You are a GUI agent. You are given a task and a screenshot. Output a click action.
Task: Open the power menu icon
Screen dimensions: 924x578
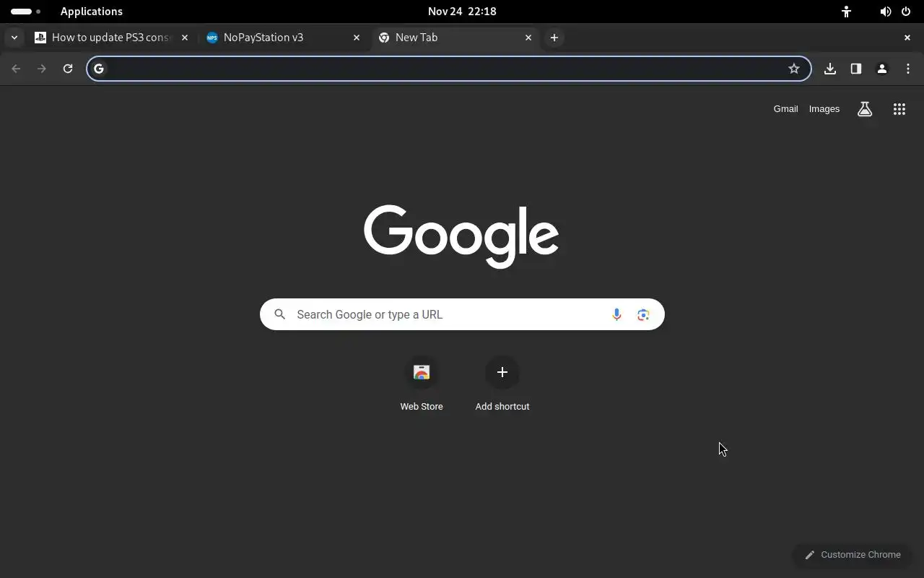[x=906, y=12]
